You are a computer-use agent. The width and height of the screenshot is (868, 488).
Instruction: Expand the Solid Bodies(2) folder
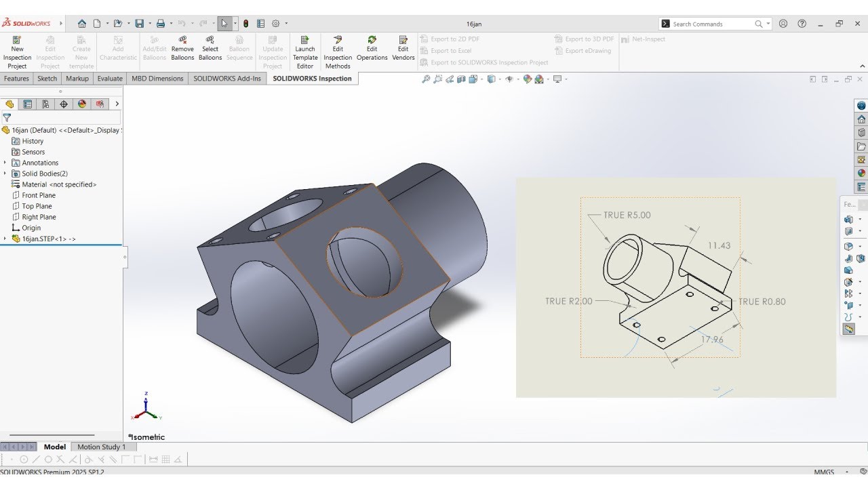click(x=5, y=174)
